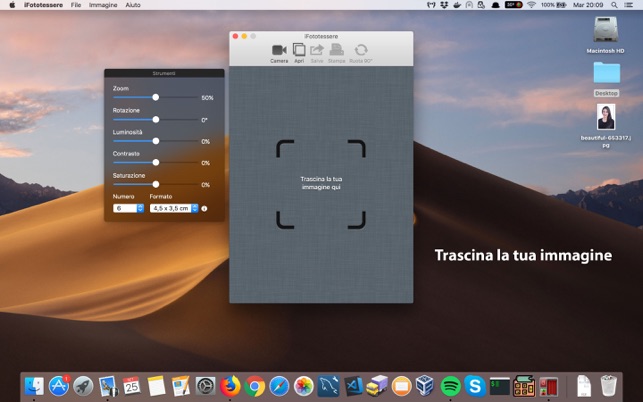Select beautiful-653317.jpg thumbnail on desktop

pos(606,116)
